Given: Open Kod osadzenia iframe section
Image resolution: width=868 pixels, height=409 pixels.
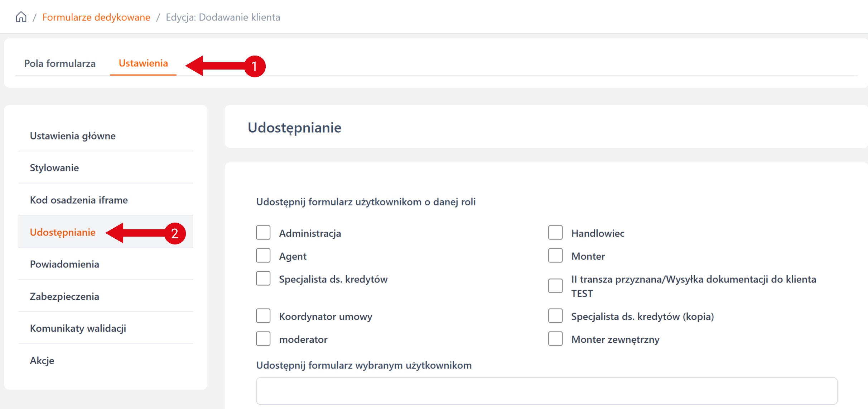Looking at the screenshot, I should click(79, 200).
